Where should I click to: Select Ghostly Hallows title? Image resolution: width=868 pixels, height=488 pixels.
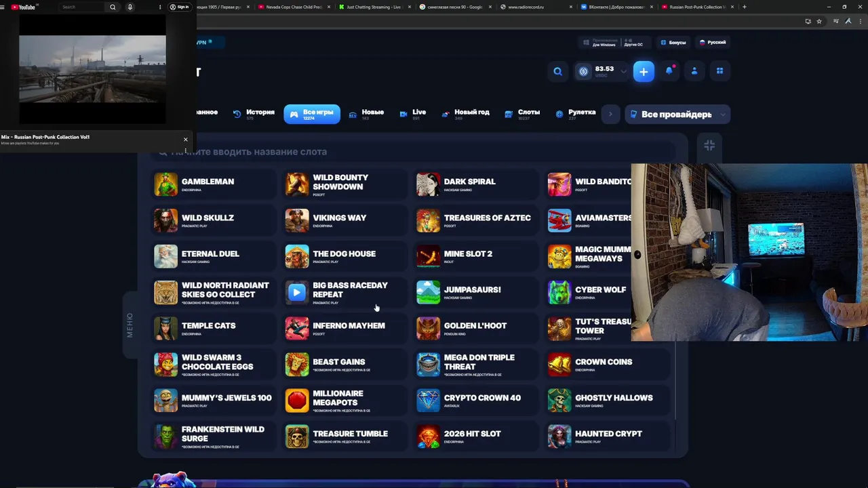(614, 398)
